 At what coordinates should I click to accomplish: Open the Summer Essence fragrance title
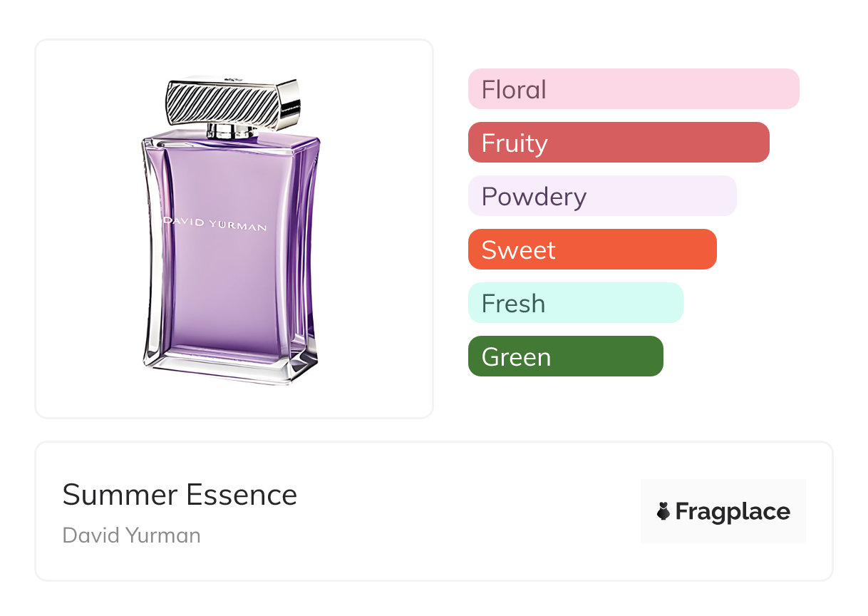click(x=180, y=495)
